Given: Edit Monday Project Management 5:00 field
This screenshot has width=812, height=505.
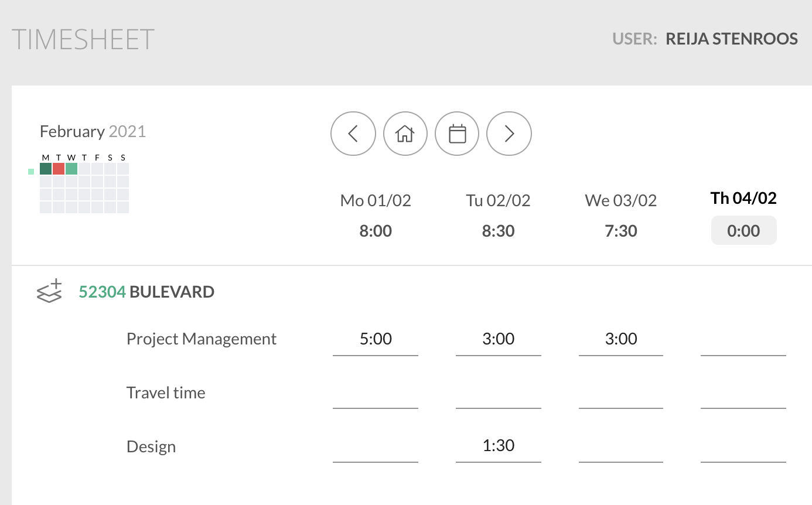Looking at the screenshot, I should 376,339.
